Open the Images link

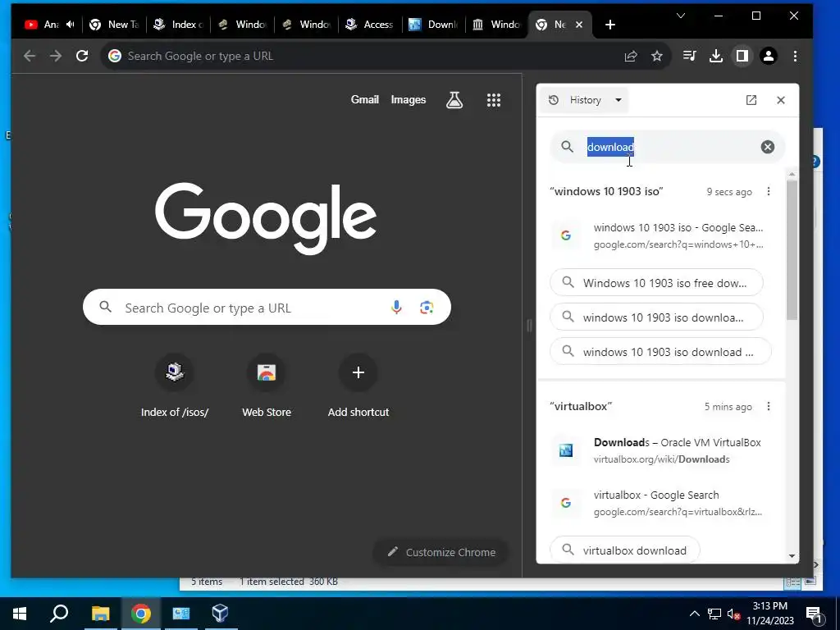[x=409, y=99]
